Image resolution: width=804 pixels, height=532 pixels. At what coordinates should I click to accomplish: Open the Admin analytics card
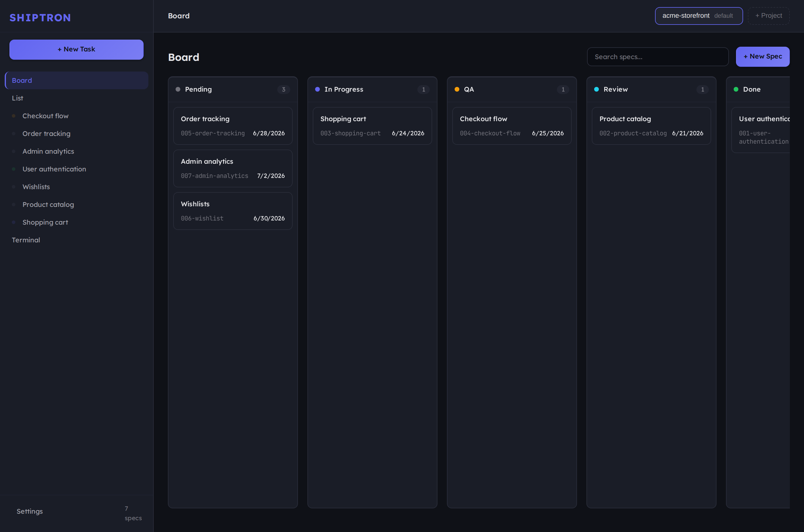pyautogui.click(x=233, y=168)
